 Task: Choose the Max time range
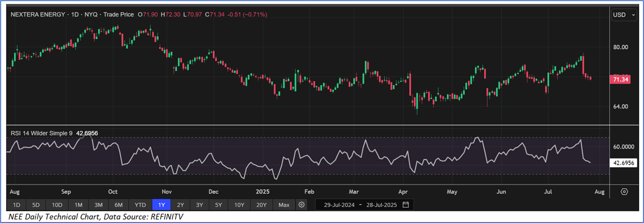tap(284, 205)
